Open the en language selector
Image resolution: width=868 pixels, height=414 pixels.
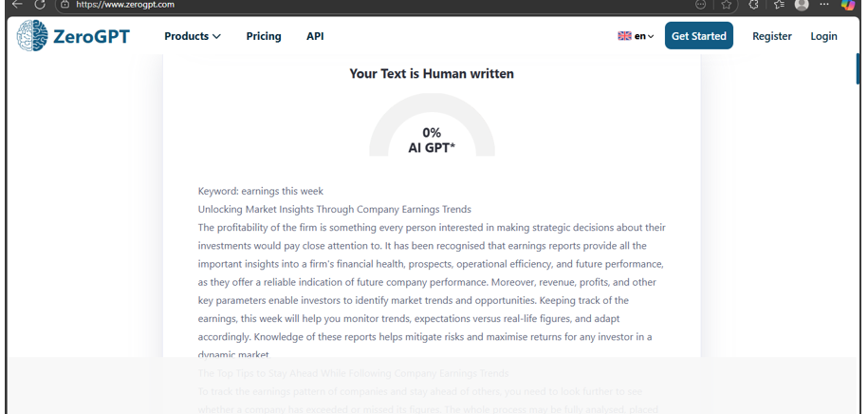(x=636, y=36)
